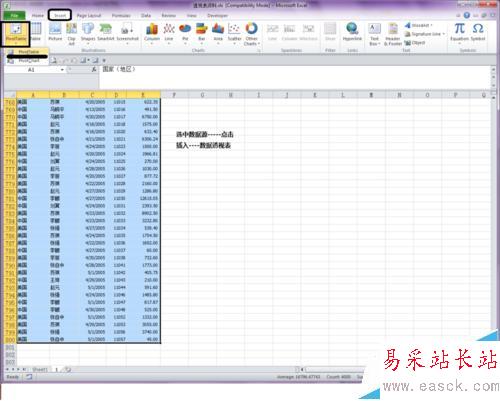Open the Symbol (Omega) dialog
Screen dimensions: 500x401
(478, 32)
